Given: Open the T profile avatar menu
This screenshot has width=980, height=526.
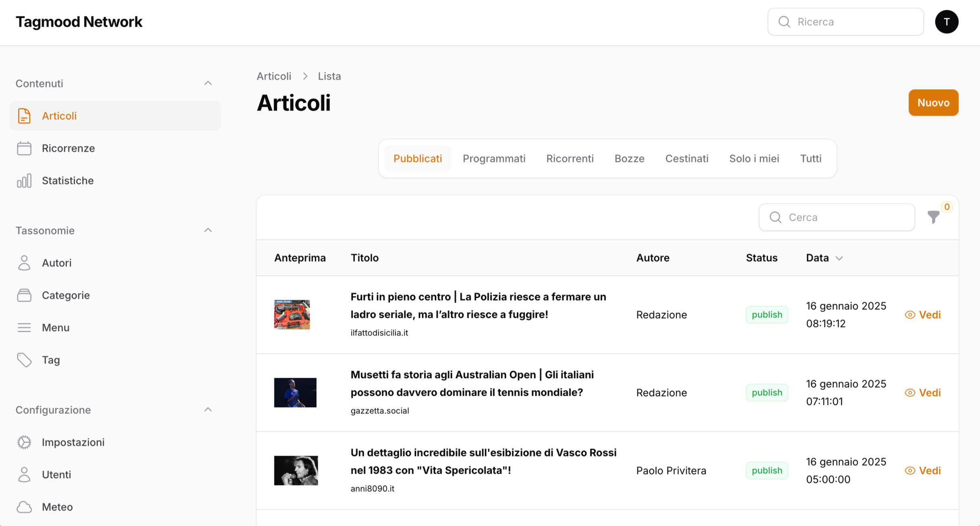Looking at the screenshot, I should pyautogui.click(x=947, y=21).
